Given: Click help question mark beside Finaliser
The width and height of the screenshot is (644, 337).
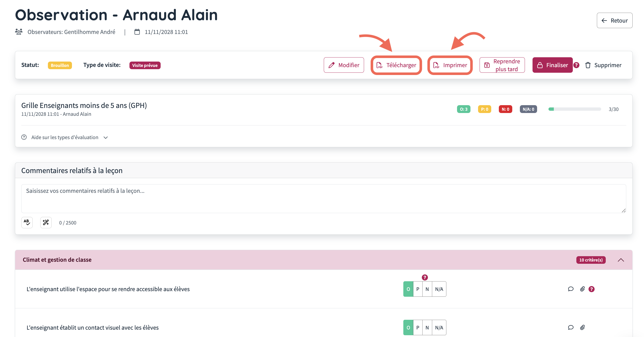Looking at the screenshot, I should coord(576,65).
